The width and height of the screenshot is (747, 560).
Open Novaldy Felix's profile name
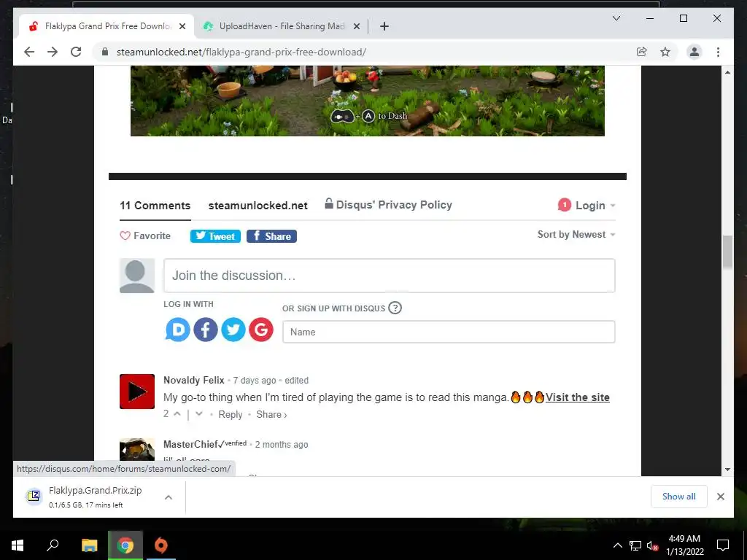[194, 381]
